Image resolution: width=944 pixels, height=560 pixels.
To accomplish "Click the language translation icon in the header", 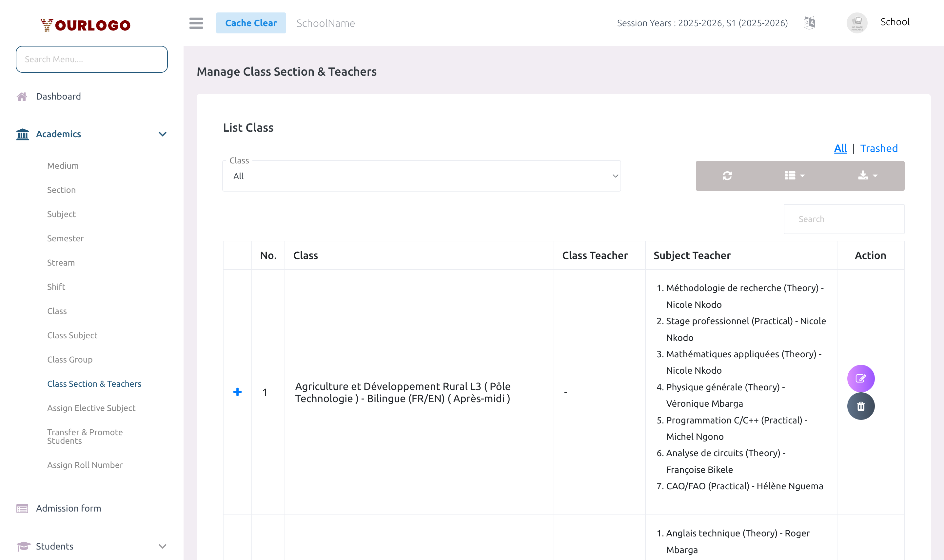I will click(810, 23).
